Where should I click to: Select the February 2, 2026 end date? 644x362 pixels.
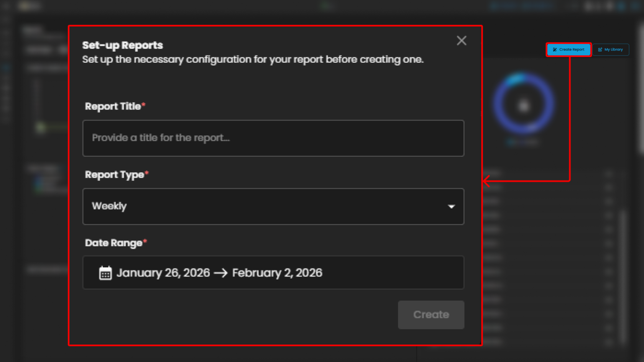pyautogui.click(x=277, y=273)
